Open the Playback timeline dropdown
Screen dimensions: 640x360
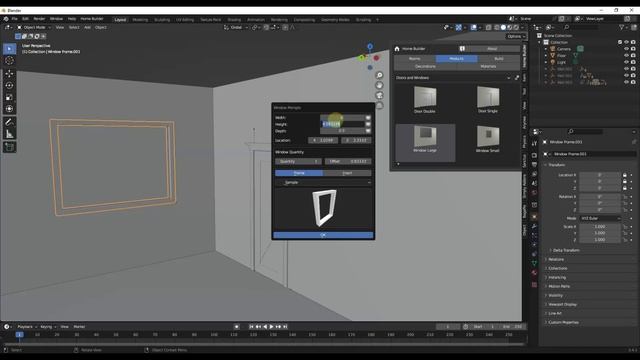(x=27, y=327)
